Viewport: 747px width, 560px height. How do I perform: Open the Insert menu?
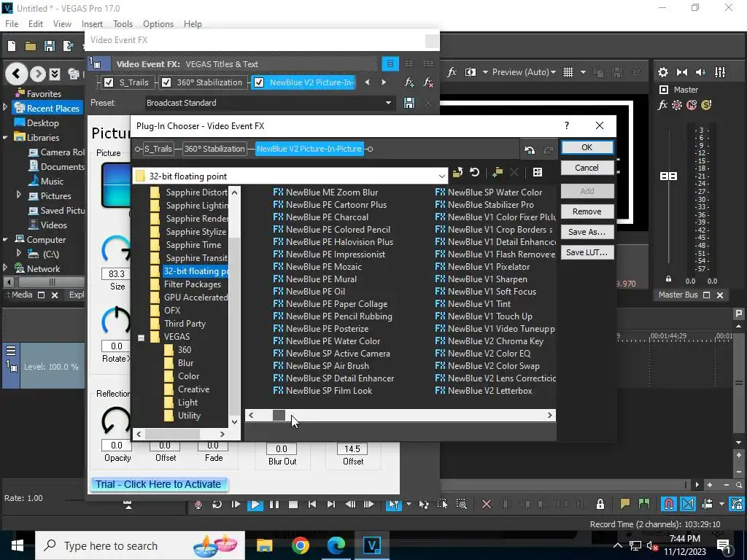point(92,24)
